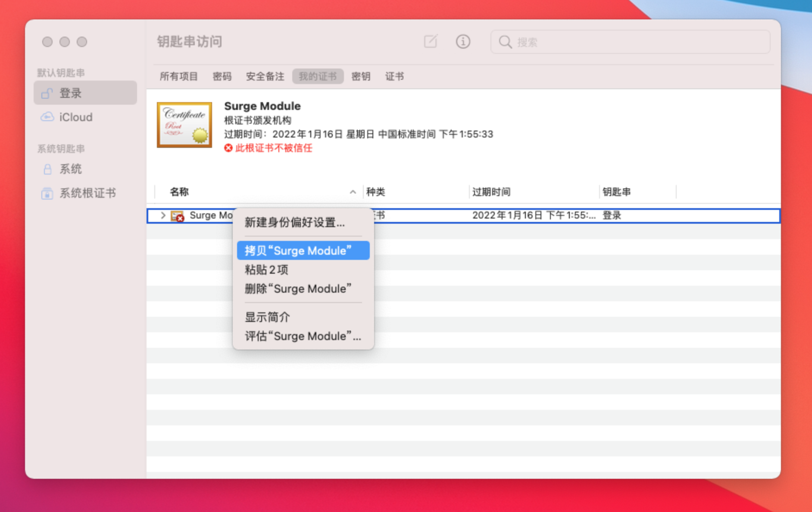The width and height of the screenshot is (812, 512).
Task: Choose 粘贴 2 项 in context menu
Action: pyautogui.click(x=303, y=270)
